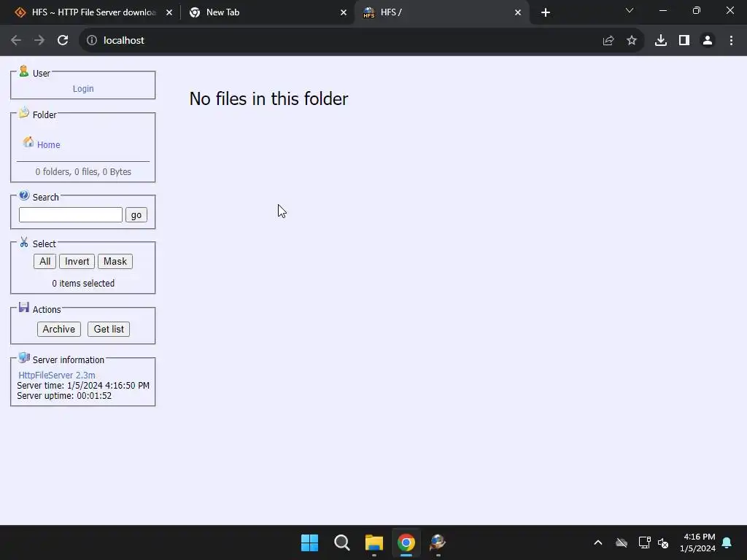
Task: View site information icon in address bar
Action: coord(92,41)
